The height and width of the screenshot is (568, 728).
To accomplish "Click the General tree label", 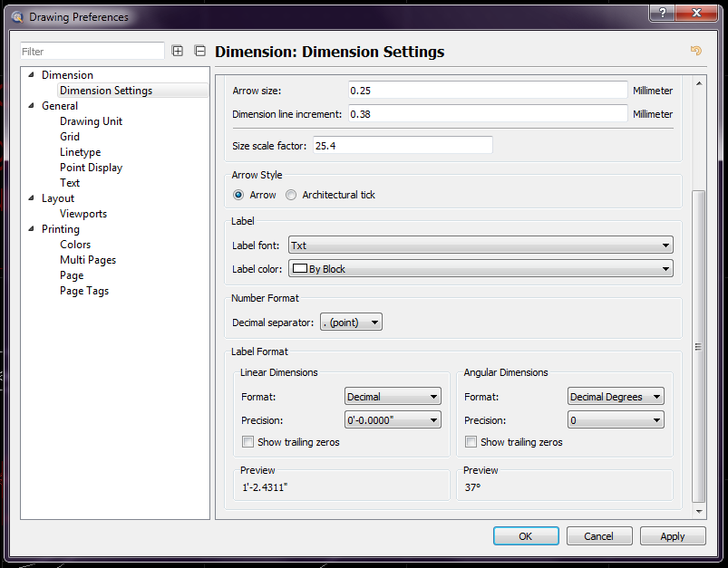I will [x=60, y=106].
